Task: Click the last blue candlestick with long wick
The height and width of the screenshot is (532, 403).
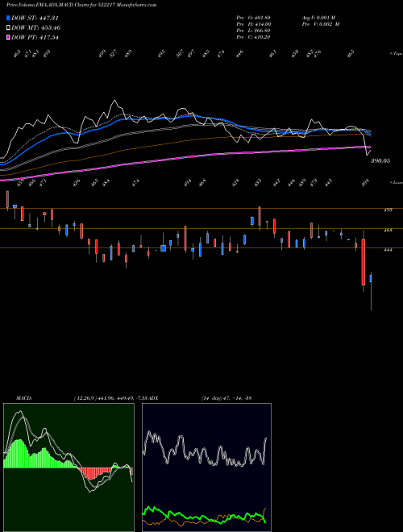Action: [x=371, y=279]
